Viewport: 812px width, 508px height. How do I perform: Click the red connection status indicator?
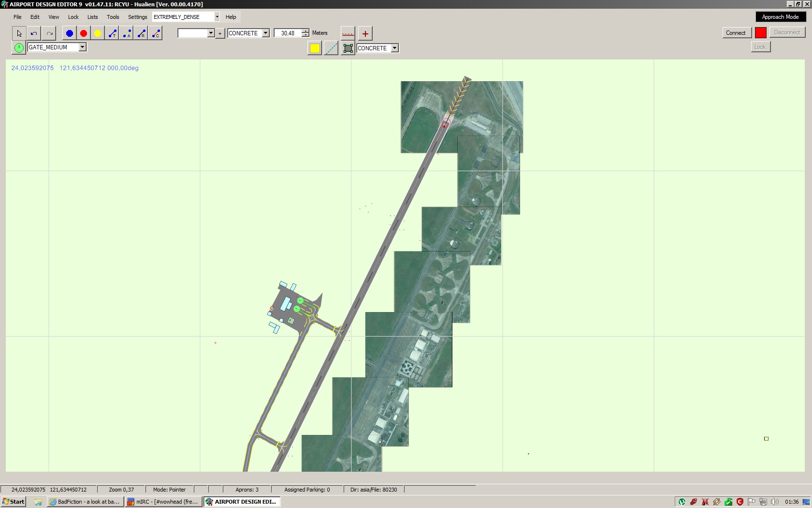click(x=760, y=32)
